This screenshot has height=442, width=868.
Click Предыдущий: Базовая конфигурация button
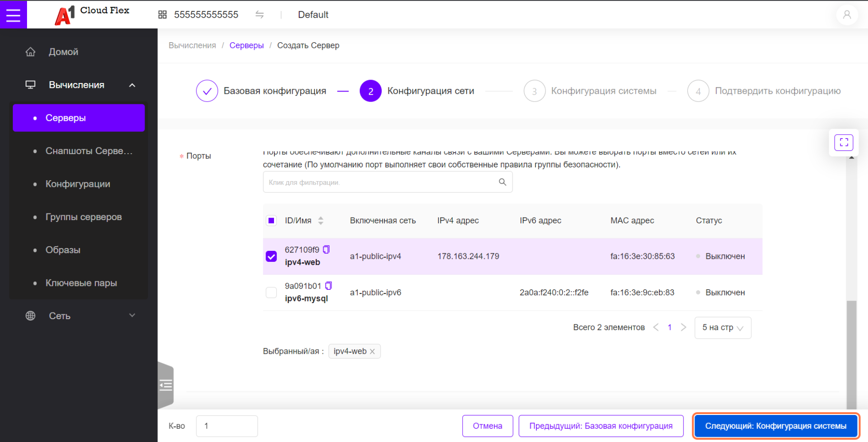[601, 426]
